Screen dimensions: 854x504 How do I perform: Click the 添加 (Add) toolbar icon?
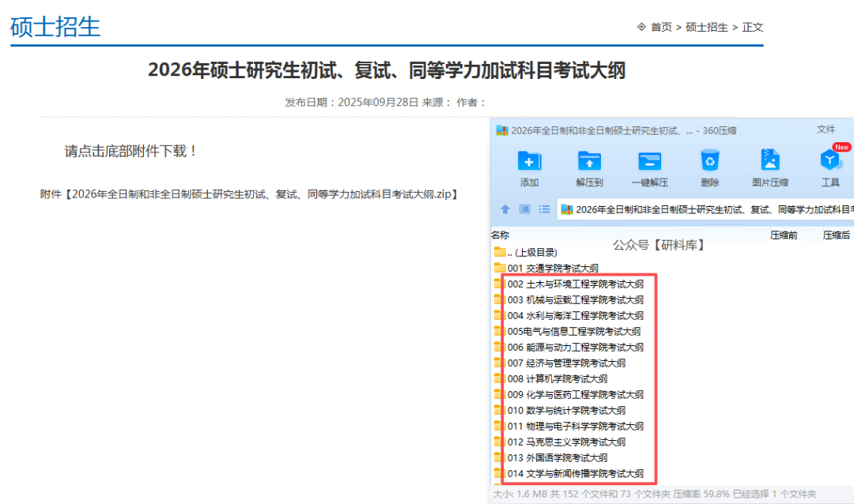[529, 161]
